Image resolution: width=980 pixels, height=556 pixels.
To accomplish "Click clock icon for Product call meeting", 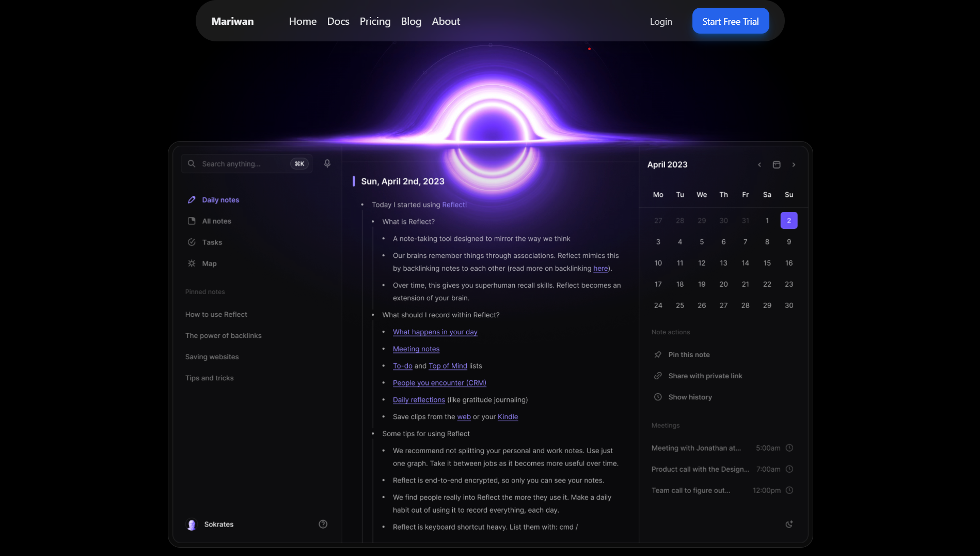I will pyautogui.click(x=789, y=469).
